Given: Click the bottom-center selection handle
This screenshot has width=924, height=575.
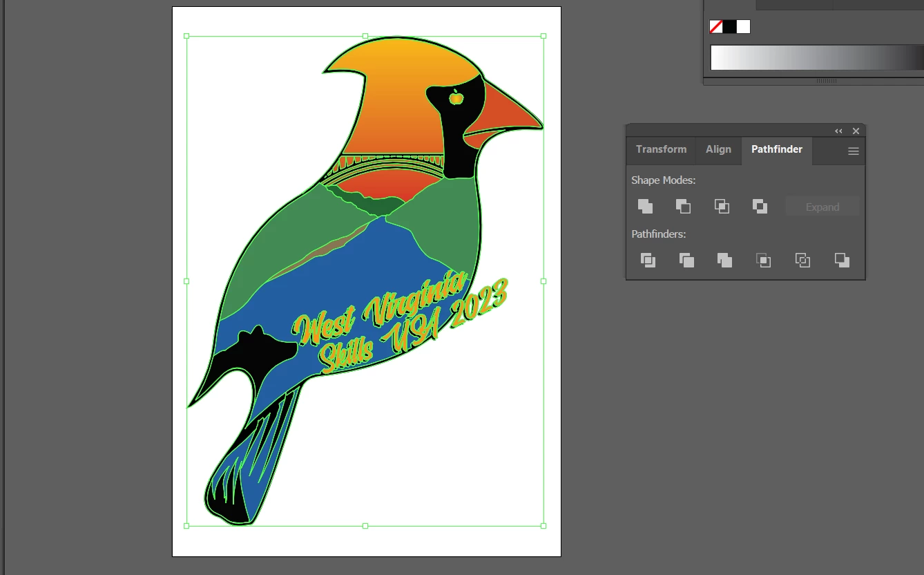Looking at the screenshot, I should [x=365, y=526].
